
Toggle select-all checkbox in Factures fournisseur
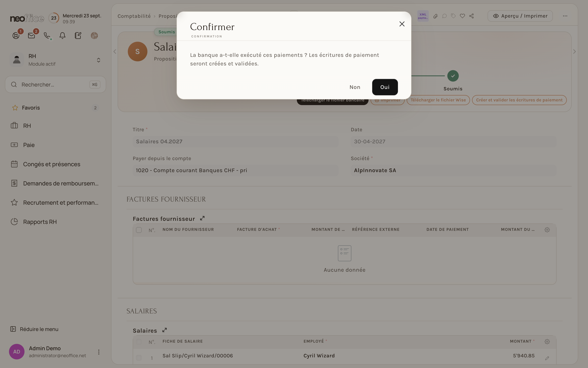pos(139,230)
